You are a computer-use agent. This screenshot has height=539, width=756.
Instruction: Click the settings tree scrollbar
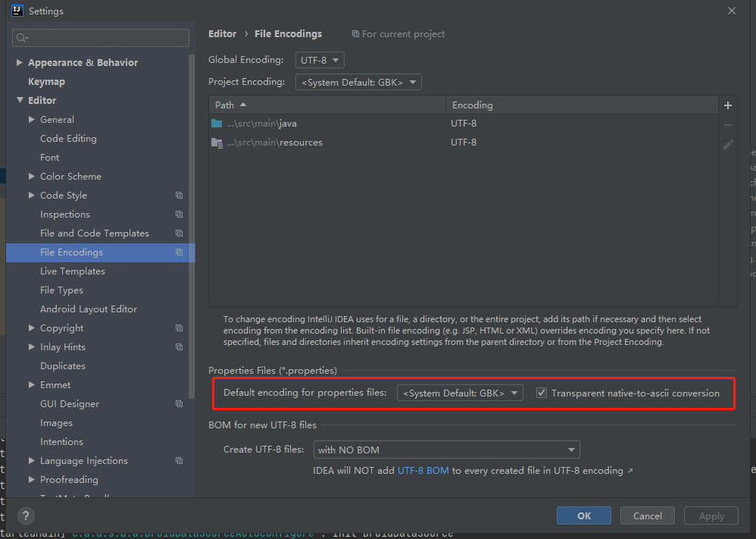[x=192, y=227]
